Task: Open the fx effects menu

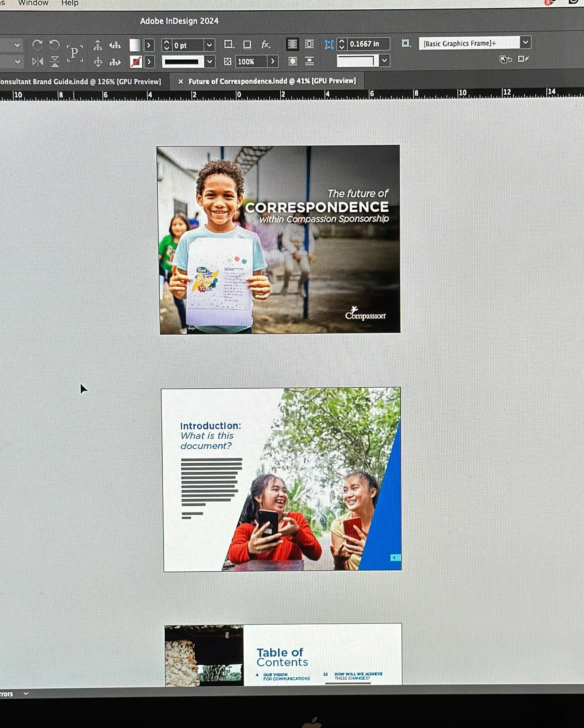Action: pos(265,45)
